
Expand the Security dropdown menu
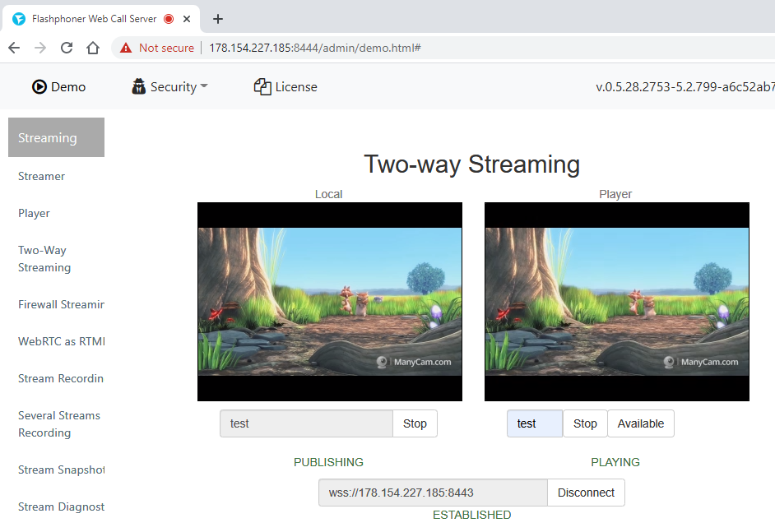tap(203, 86)
